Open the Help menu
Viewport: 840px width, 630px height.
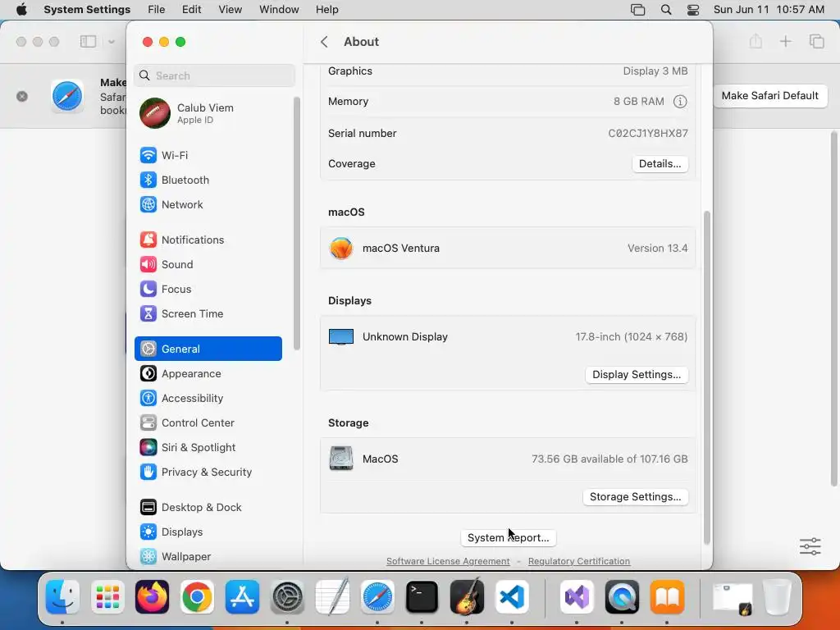[x=326, y=10]
